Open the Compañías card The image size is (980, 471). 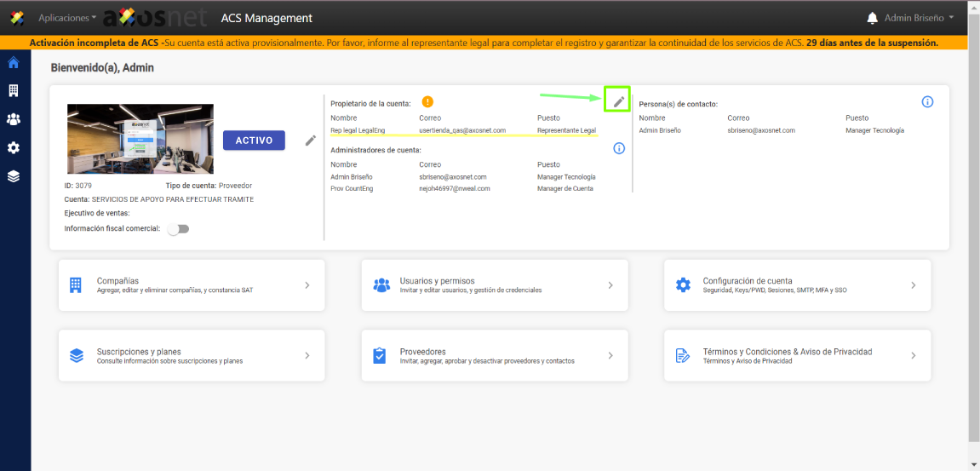192,285
